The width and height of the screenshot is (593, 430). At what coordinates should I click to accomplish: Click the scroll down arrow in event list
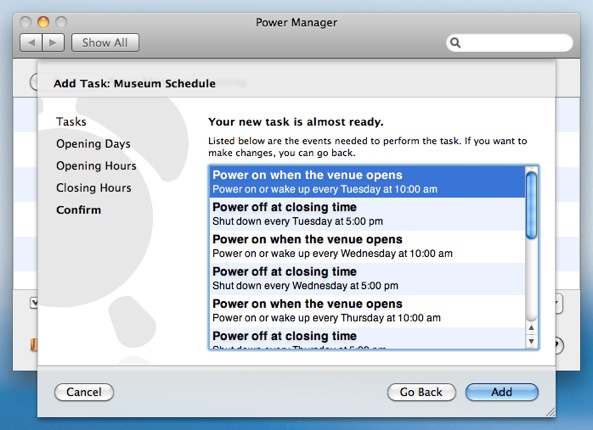(531, 341)
